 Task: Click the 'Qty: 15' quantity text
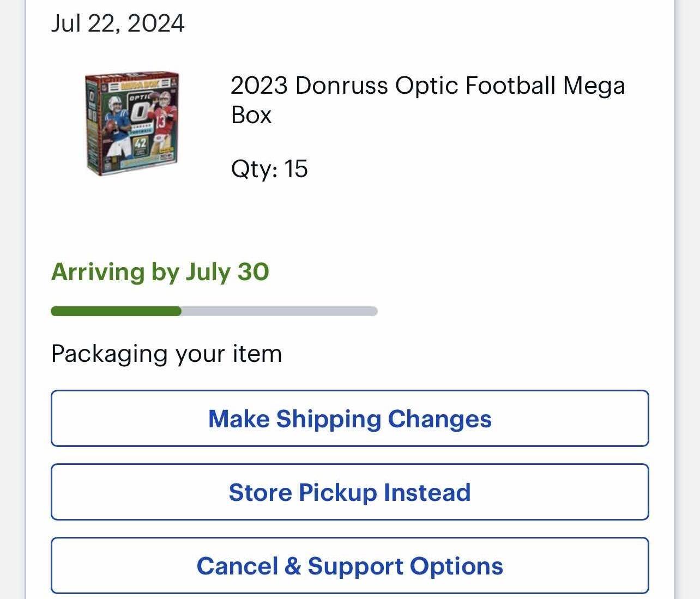coord(269,168)
